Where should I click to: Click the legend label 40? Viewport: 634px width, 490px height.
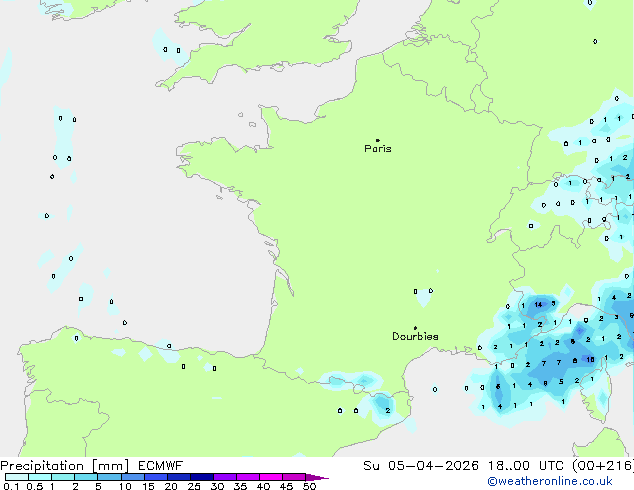point(263,486)
